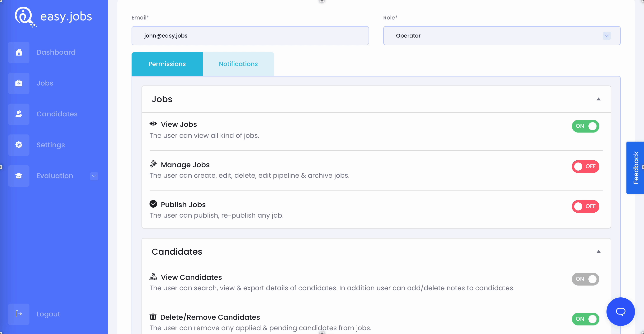Click the View Candidates permission title
The image size is (644, 334).
pyautogui.click(x=191, y=277)
